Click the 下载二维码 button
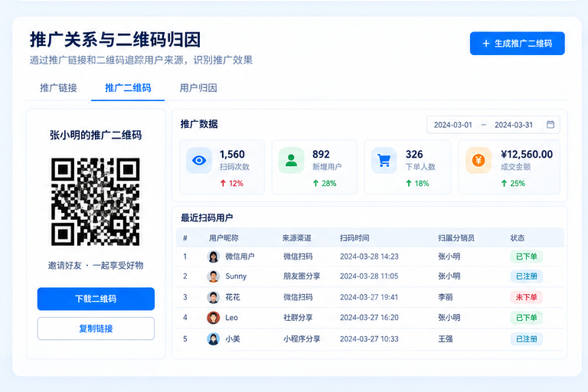588x392 pixels. [96, 299]
